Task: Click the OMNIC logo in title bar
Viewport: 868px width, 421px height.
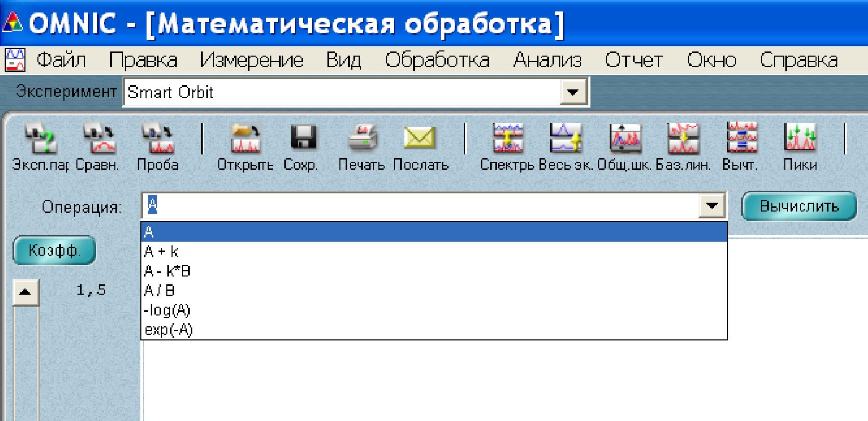Action: 11,24
